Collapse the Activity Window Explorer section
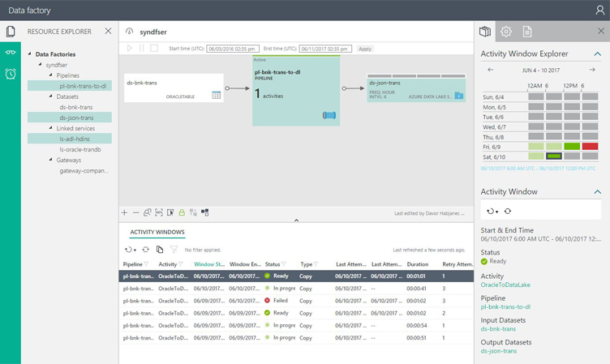The image size is (610, 364). (598, 54)
